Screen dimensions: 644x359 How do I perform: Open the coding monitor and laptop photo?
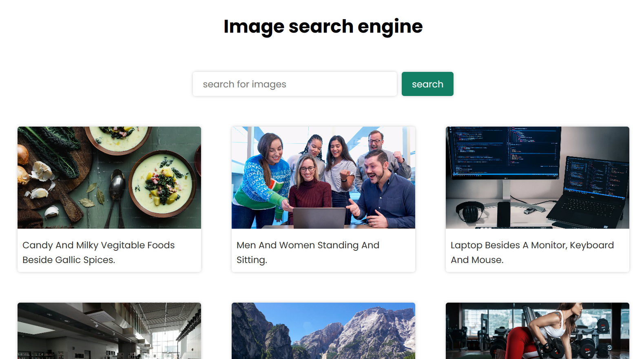(x=537, y=177)
